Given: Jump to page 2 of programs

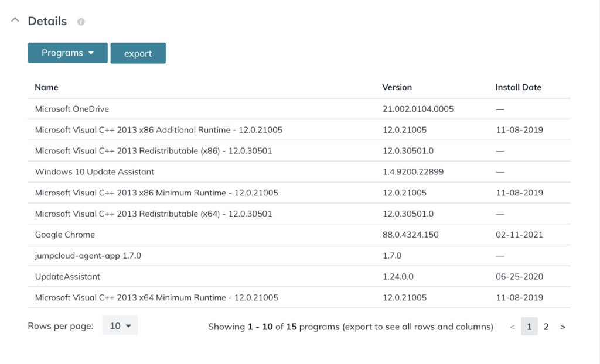Looking at the screenshot, I should [x=546, y=327].
